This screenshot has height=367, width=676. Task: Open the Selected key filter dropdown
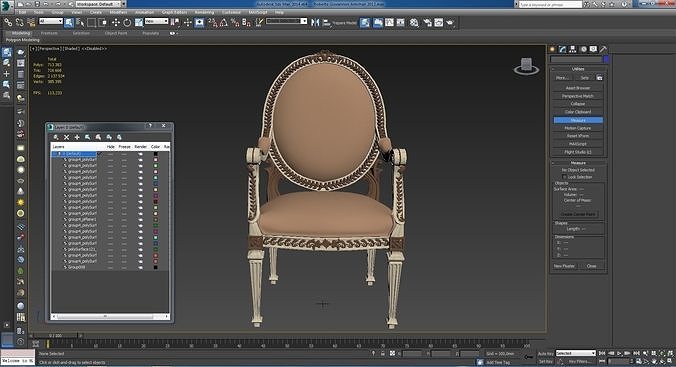click(575, 353)
